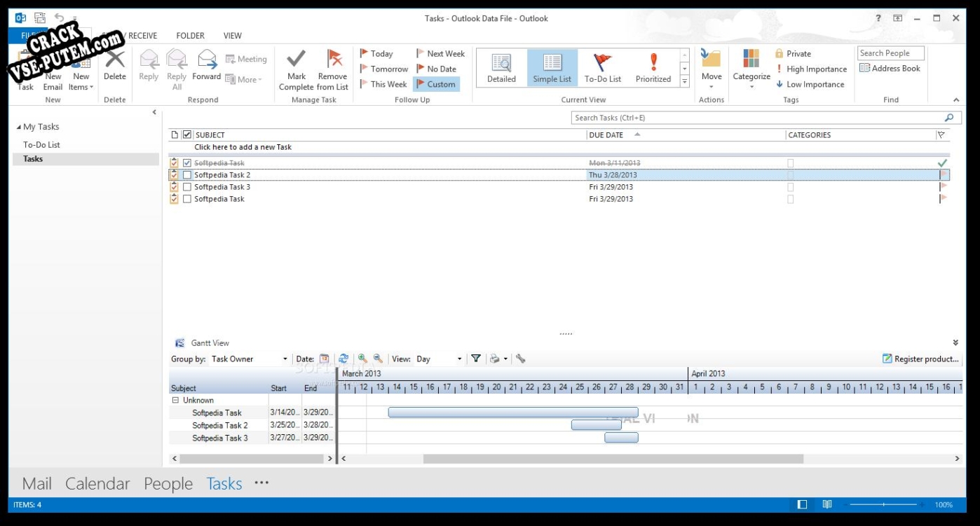Choose the Custom follow-up flag

coord(436,84)
